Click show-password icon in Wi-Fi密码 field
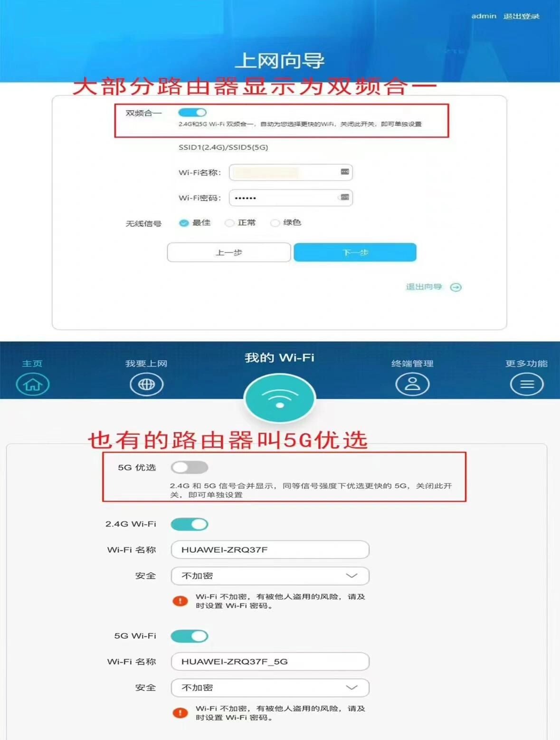The width and height of the screenshot is (560, 740). 345,197
